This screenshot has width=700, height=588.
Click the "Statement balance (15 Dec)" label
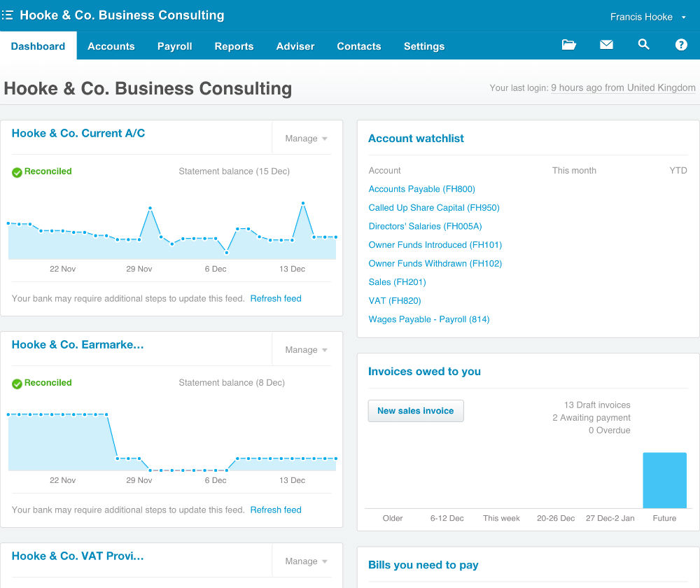[234, 171]
